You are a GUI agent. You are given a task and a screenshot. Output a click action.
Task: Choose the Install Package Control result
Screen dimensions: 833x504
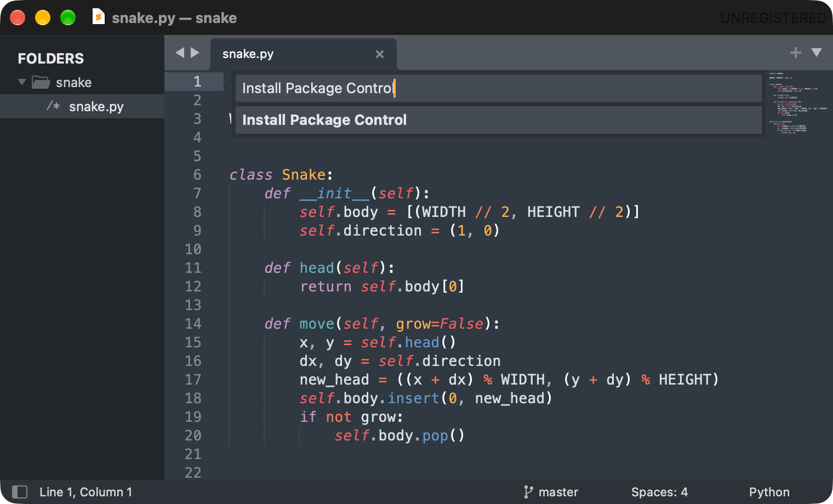tap(499, 120)
